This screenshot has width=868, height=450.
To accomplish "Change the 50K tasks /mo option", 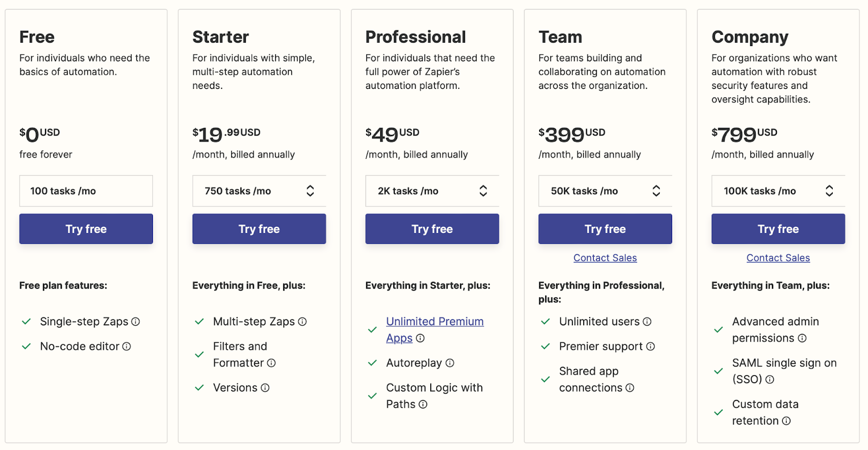I will [x=605, y=191].
